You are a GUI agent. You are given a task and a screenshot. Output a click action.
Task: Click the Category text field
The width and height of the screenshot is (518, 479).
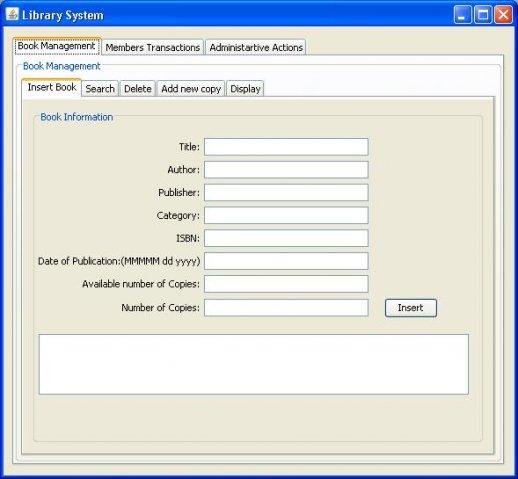[286, 215]
